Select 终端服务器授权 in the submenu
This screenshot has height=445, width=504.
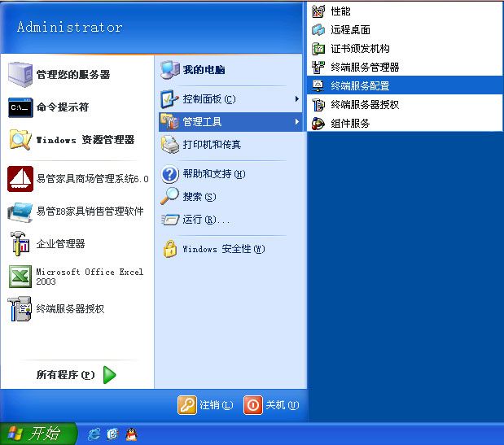coord(405,105)
